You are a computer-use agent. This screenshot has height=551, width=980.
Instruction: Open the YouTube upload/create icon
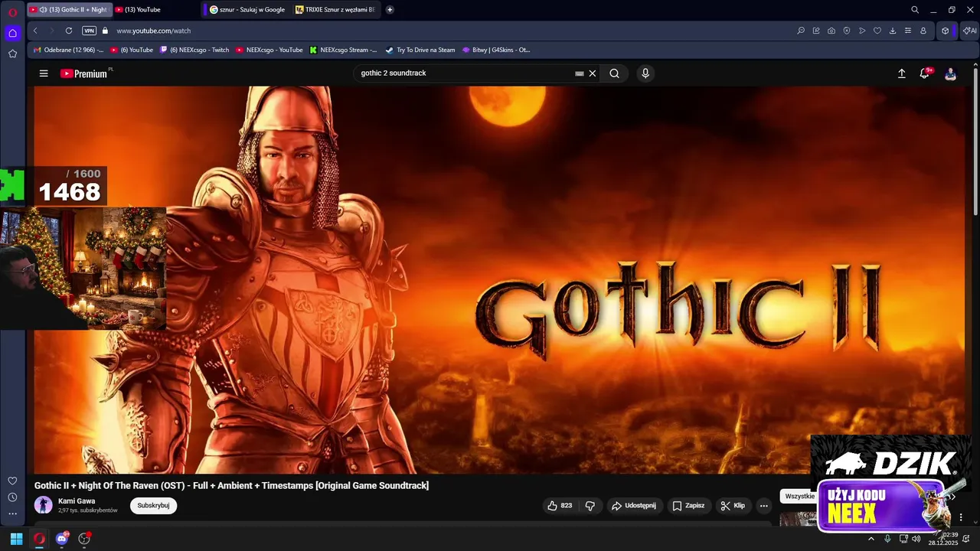[901, 73]
